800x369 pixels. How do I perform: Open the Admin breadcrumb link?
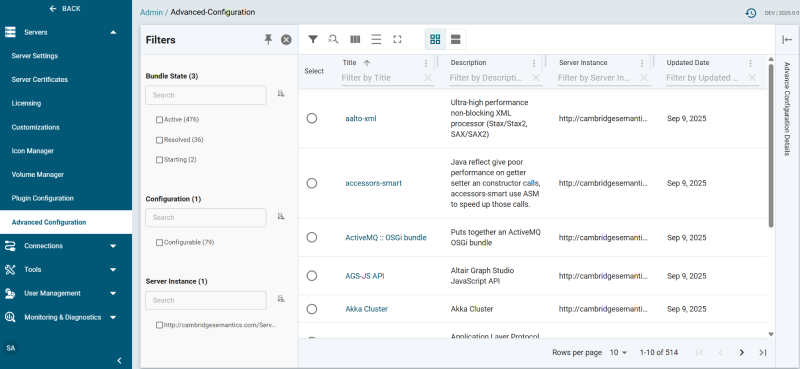(151, 12)
